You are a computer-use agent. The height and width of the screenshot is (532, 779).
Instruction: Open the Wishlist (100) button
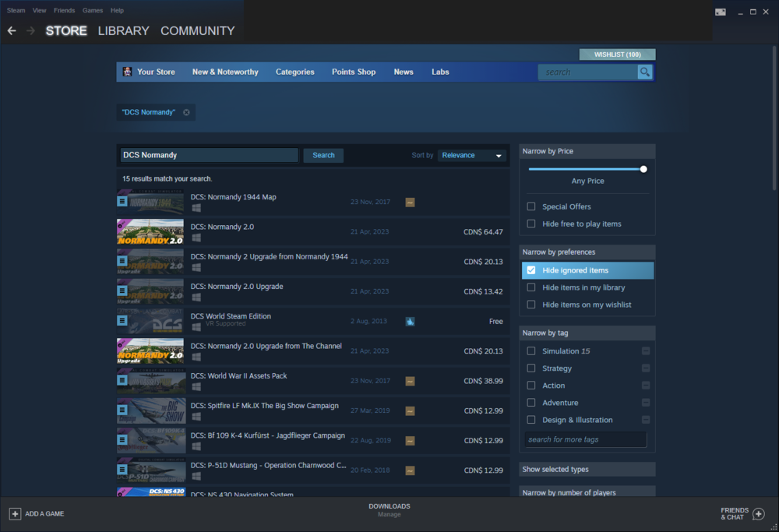pos(617,54)
